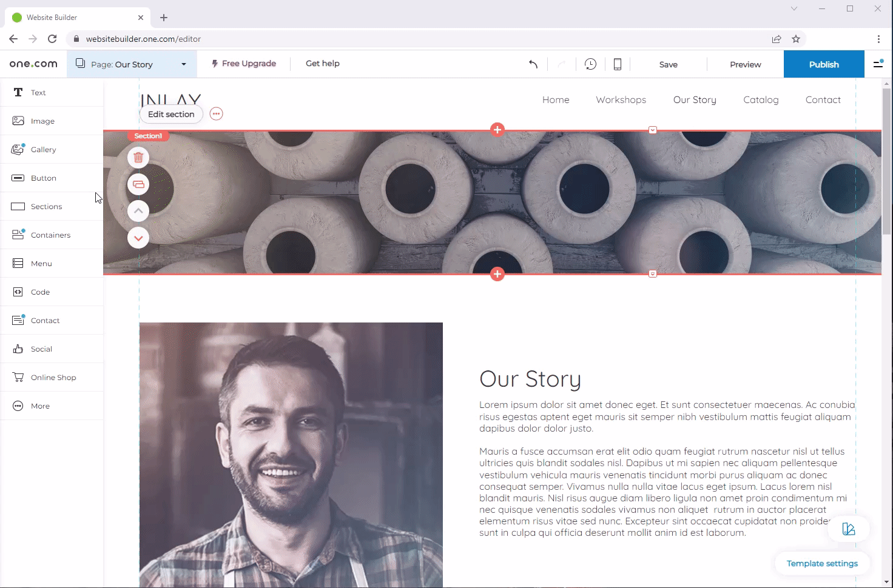
Task: Select Gallery in the left sidebar
Action: coord(43,150)
